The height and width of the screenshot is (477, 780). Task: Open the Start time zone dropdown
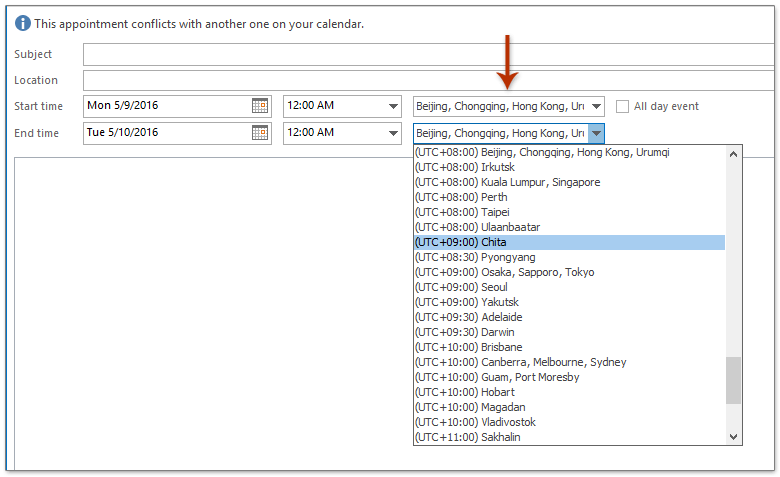pos(596,106)
